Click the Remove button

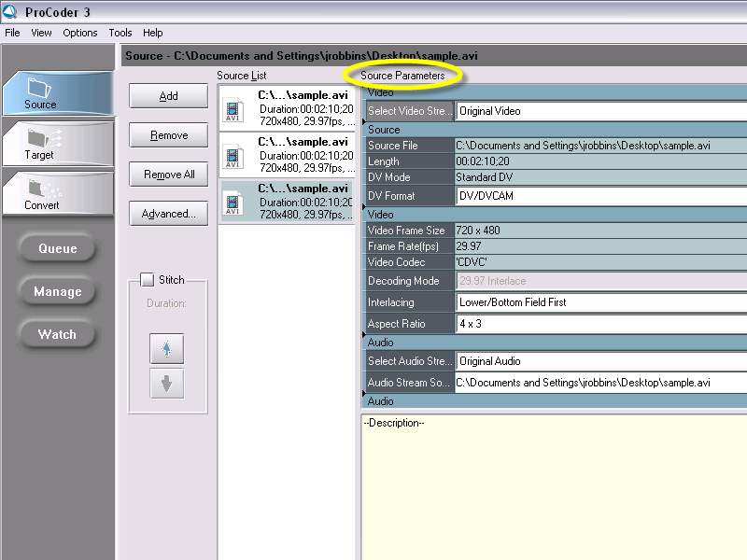click(x=169, y=135)
